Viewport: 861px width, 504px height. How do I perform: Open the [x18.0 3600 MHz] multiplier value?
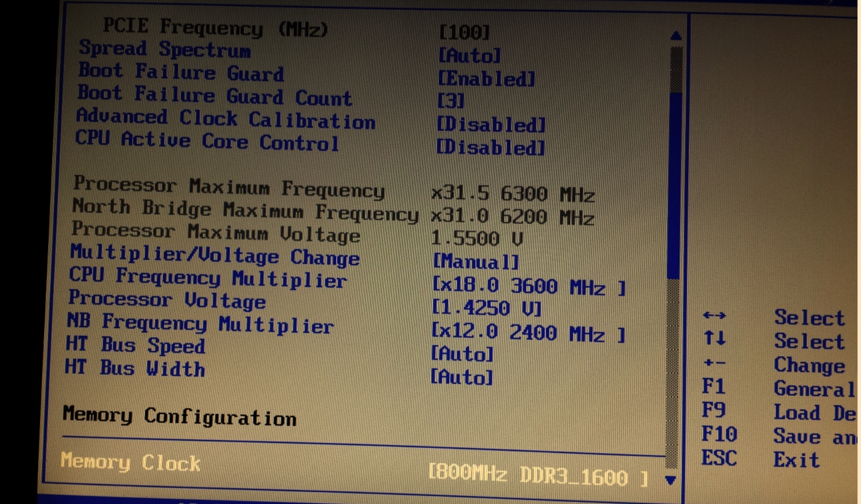[x=529, y=286]
